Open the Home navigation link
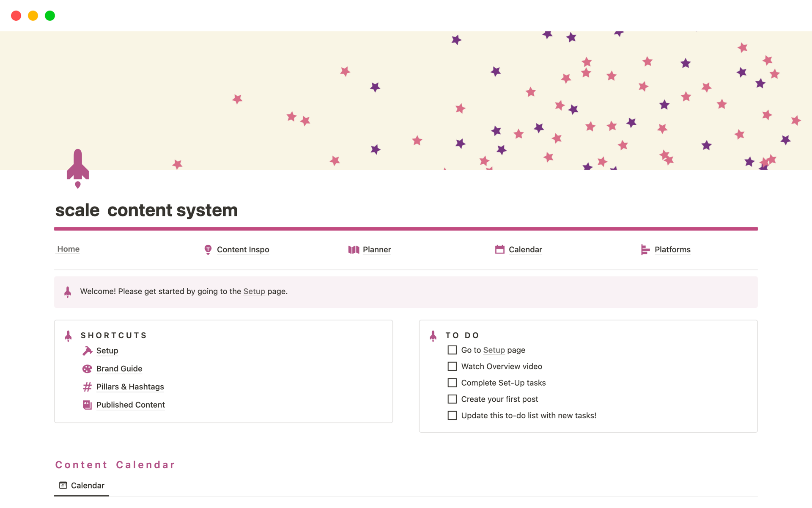The height and width of the screenshot is (508, 812). (x=69, y=249)
